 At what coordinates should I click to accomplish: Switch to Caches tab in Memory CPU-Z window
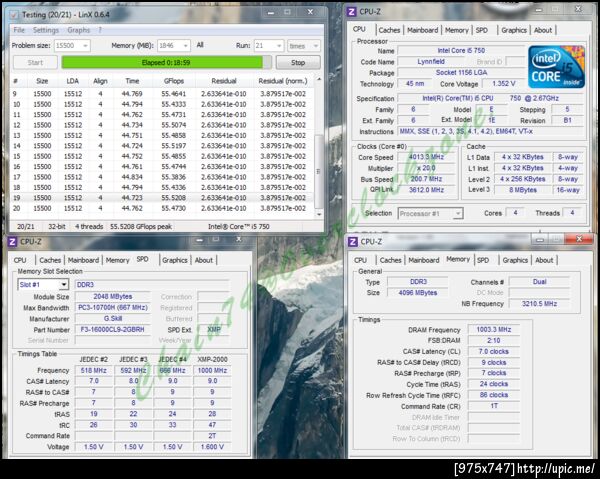point(390,260)
